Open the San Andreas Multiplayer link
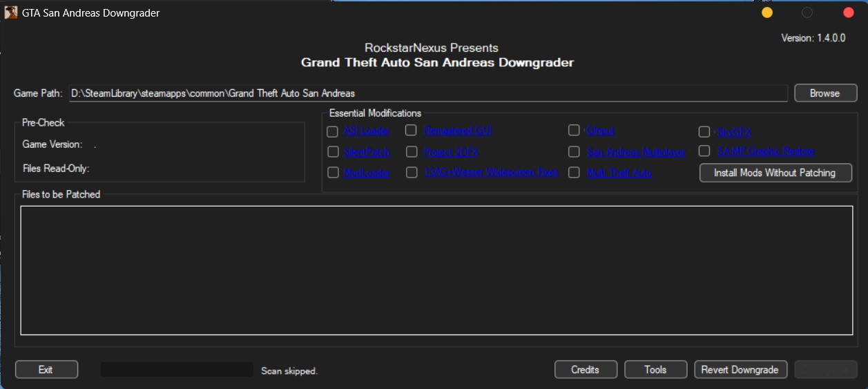Viewport: 868px width, 389px height. click(x=635, y=152)
